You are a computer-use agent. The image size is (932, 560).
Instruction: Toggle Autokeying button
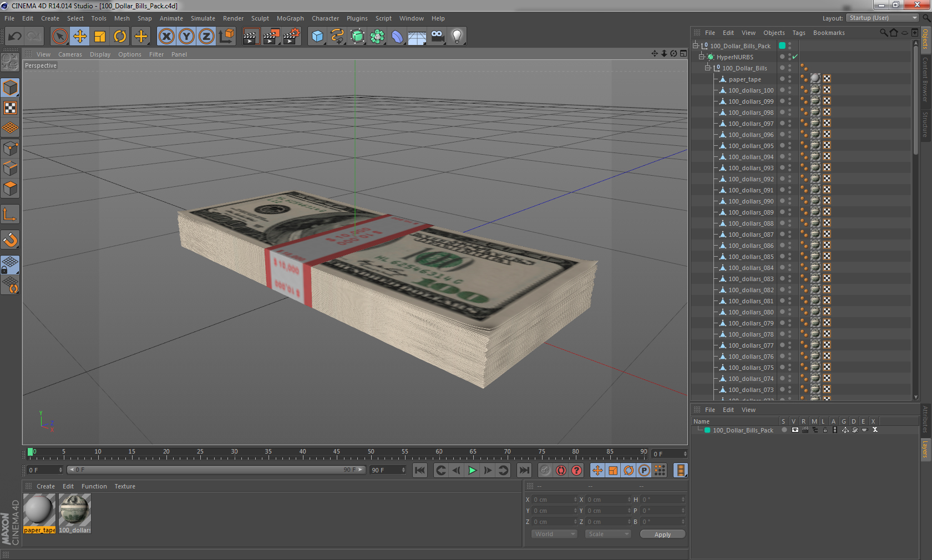click(x=561, y=470)
